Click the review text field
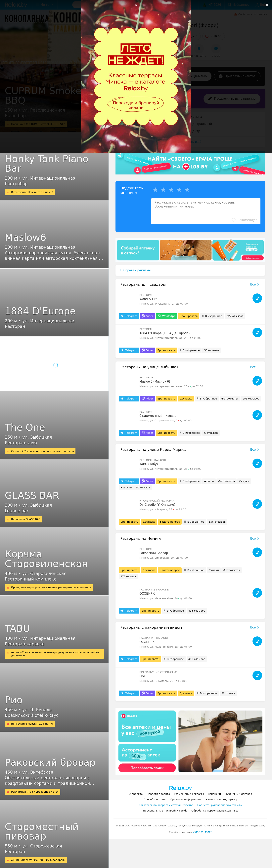This screenshot has width=272, height=868. click(206, 211)
